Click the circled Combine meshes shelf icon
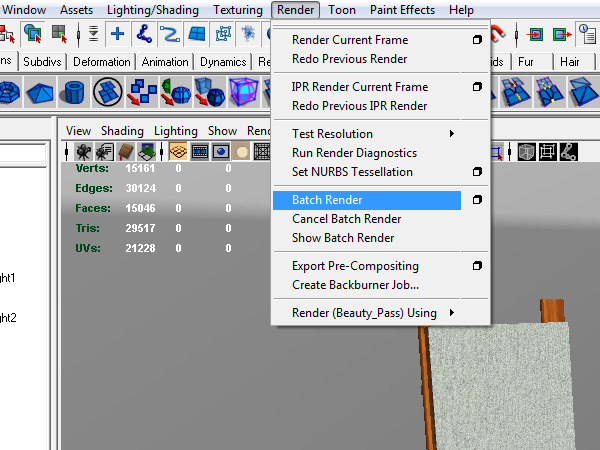The width and height of the screenshot is (600, 450). point(108,92)
